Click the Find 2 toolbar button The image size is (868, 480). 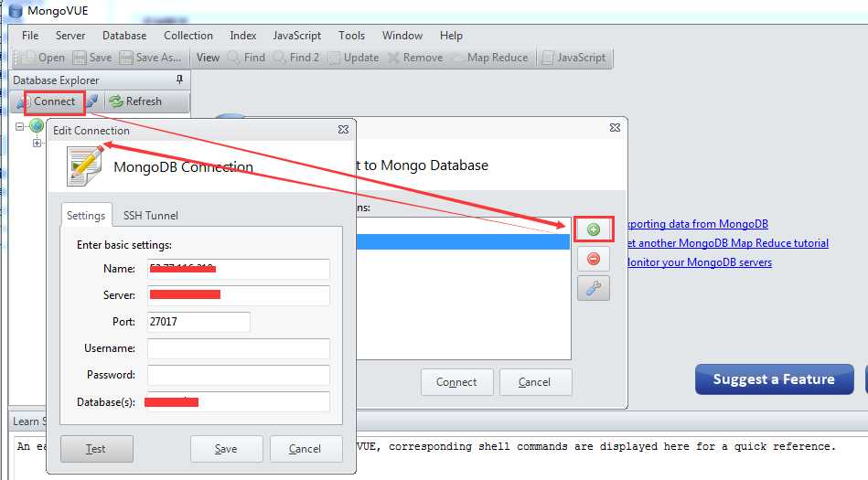(296, 58)
